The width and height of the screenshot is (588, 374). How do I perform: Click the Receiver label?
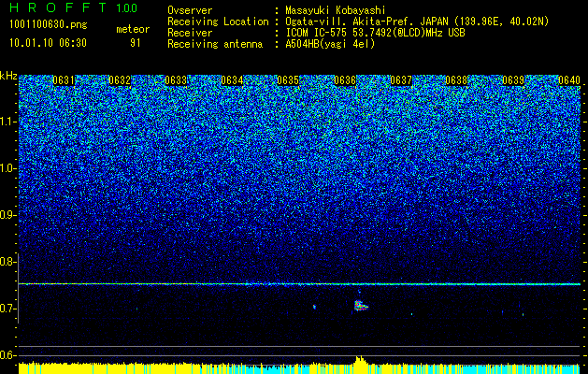pos(190,33)
